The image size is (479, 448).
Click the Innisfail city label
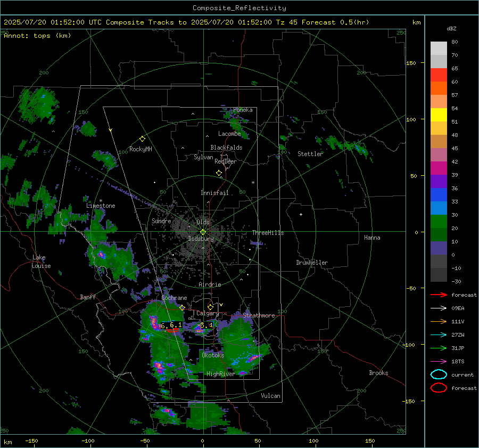(x=214, y=193)
